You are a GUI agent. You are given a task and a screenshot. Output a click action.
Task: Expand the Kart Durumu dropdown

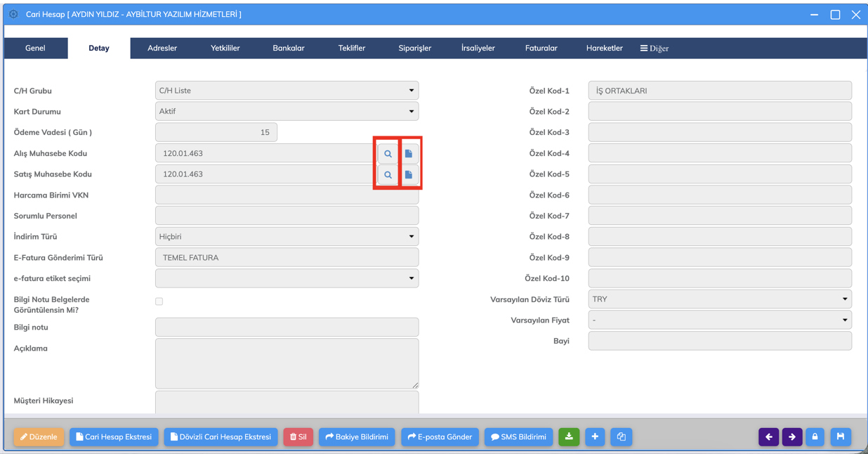(x=287, y=112)
